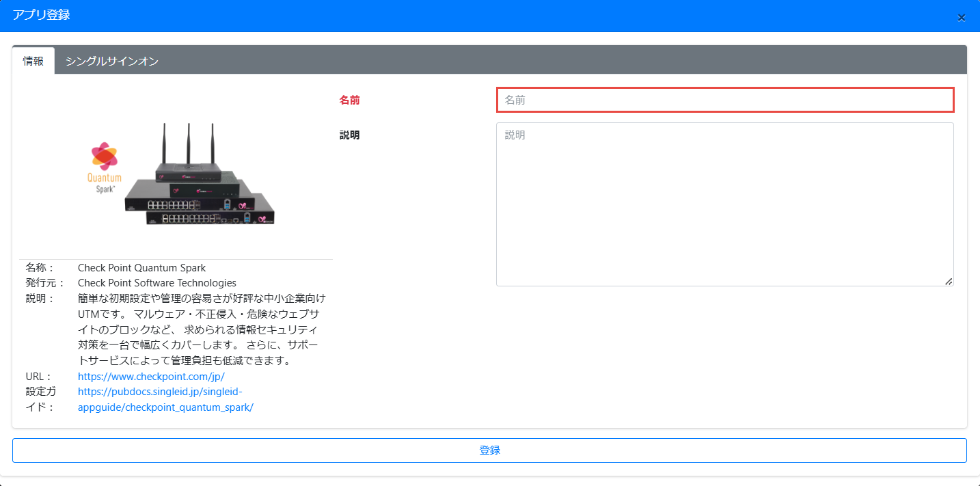The height and width of the screenshot is (486, 980).
Task: Click the red 名前 field label
Action: point(349,100)
